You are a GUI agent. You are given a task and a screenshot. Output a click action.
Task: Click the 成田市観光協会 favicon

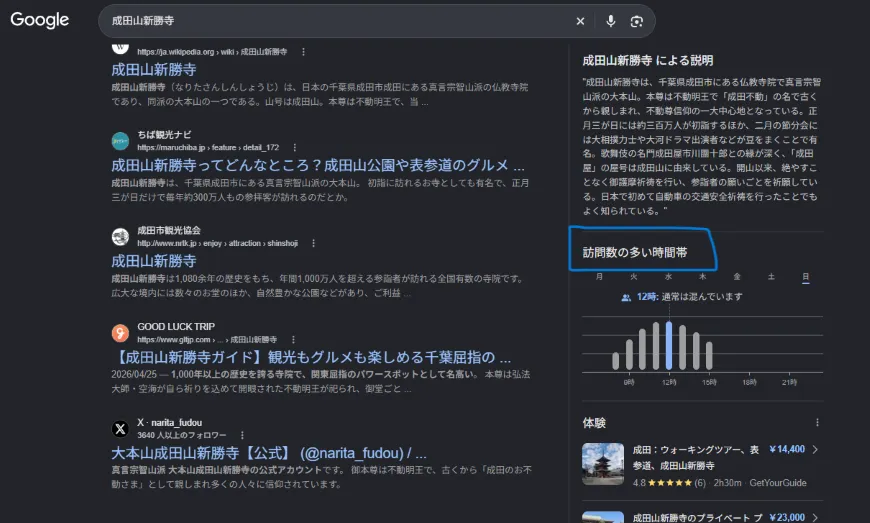(120, 237)
